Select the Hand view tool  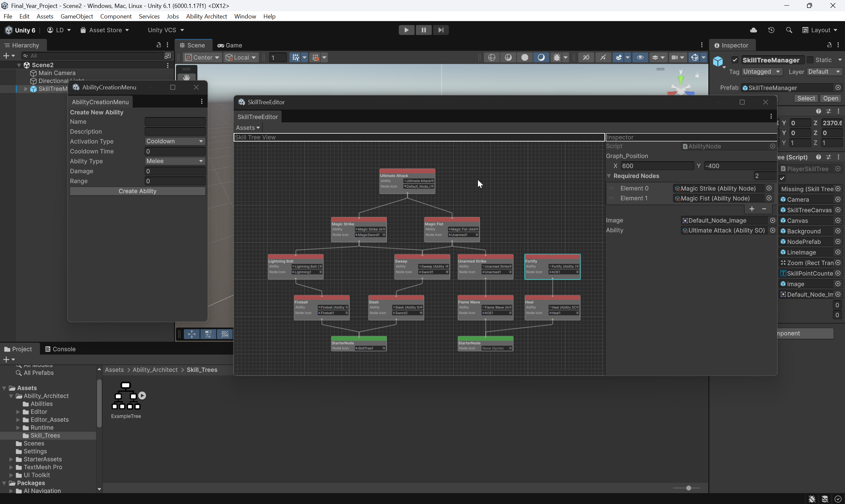tap(186, 77)
